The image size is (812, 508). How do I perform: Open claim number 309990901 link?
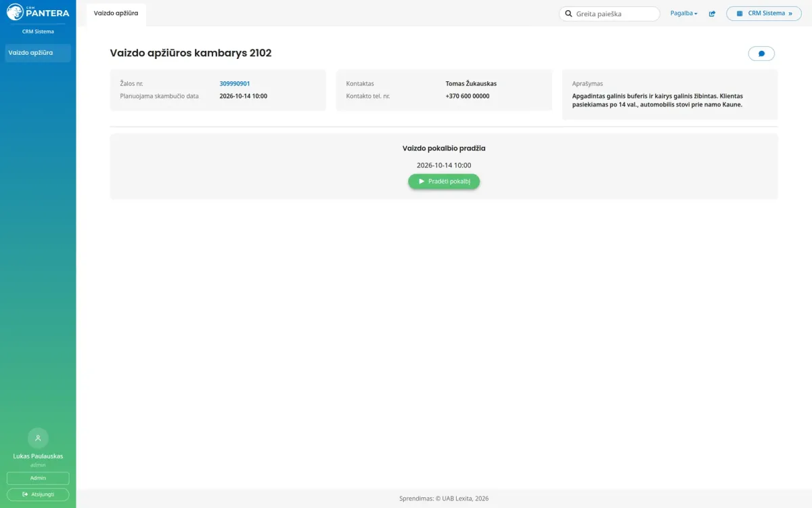tap(235, 84)
